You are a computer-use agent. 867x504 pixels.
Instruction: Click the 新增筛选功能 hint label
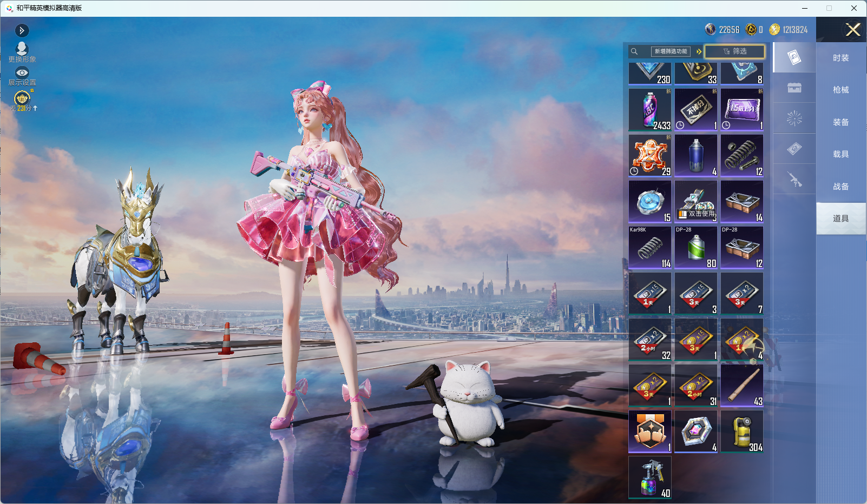tap(671, 51)
